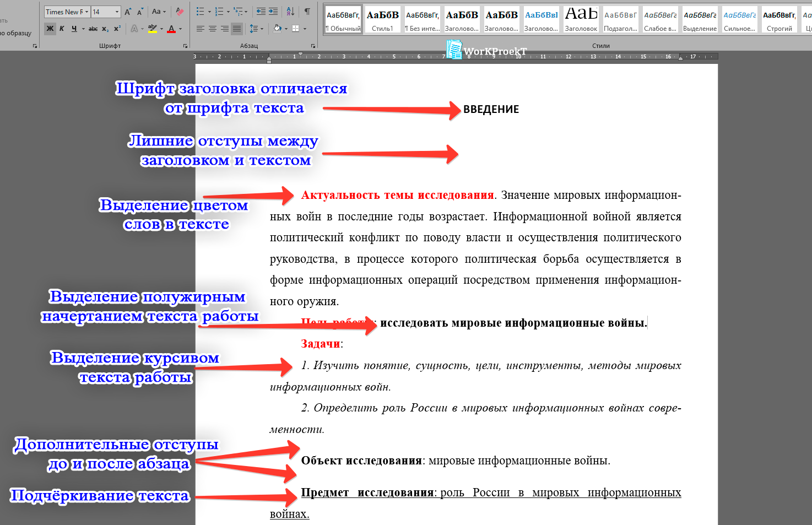Apply subscript formatting

coord(105,28)
